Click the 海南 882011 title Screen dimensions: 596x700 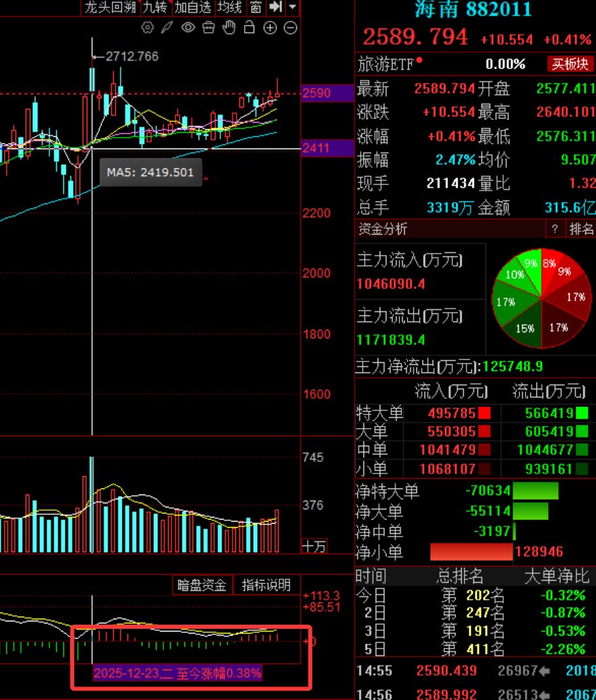click(473, 9)
